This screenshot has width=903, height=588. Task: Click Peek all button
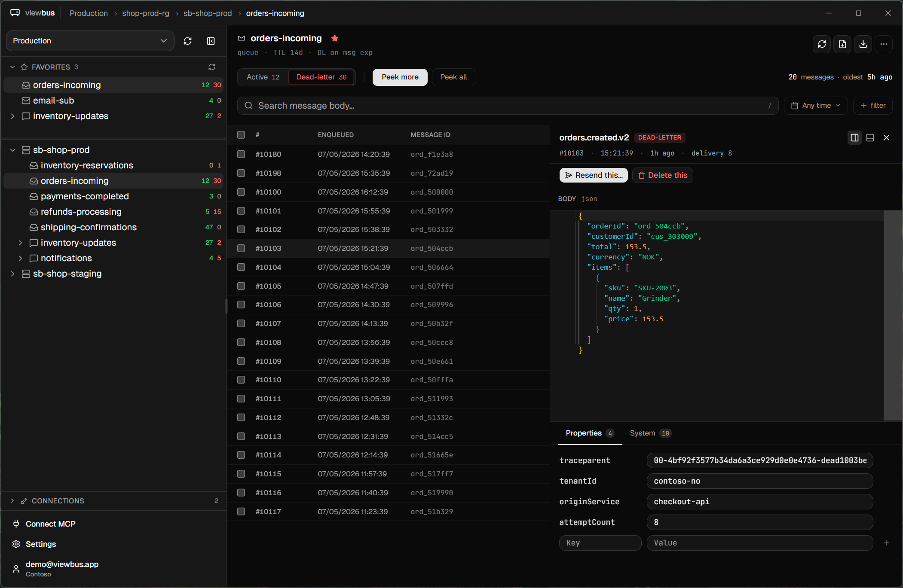click(453, 77)
